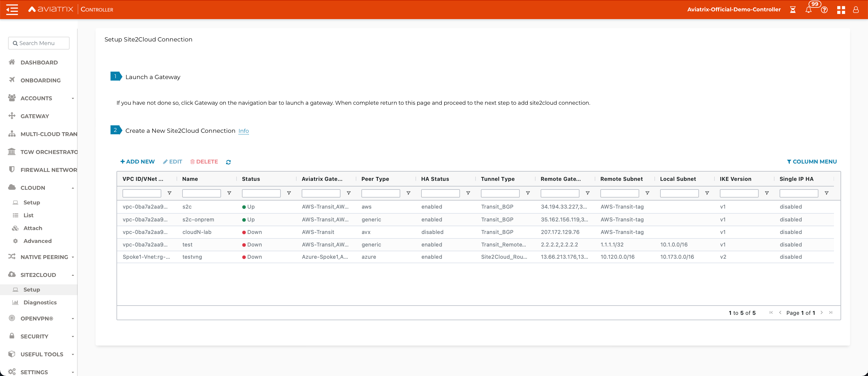Click the help question mark icon
This screenshot has height=376, width=868.
[824, 10]
